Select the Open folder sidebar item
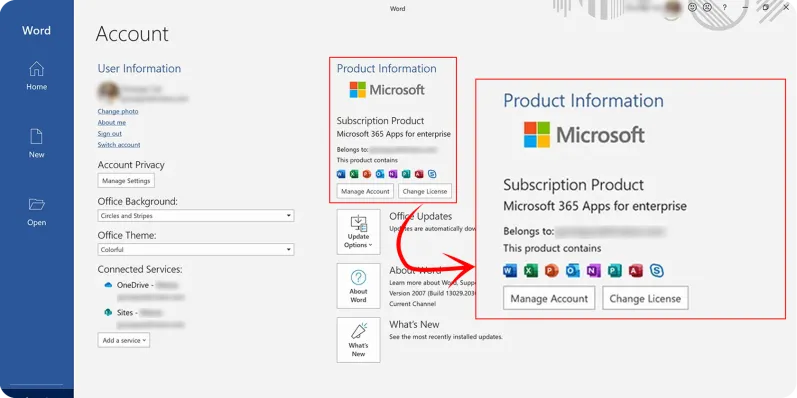Viewport: 797px width, 398px height. (37, 212)
